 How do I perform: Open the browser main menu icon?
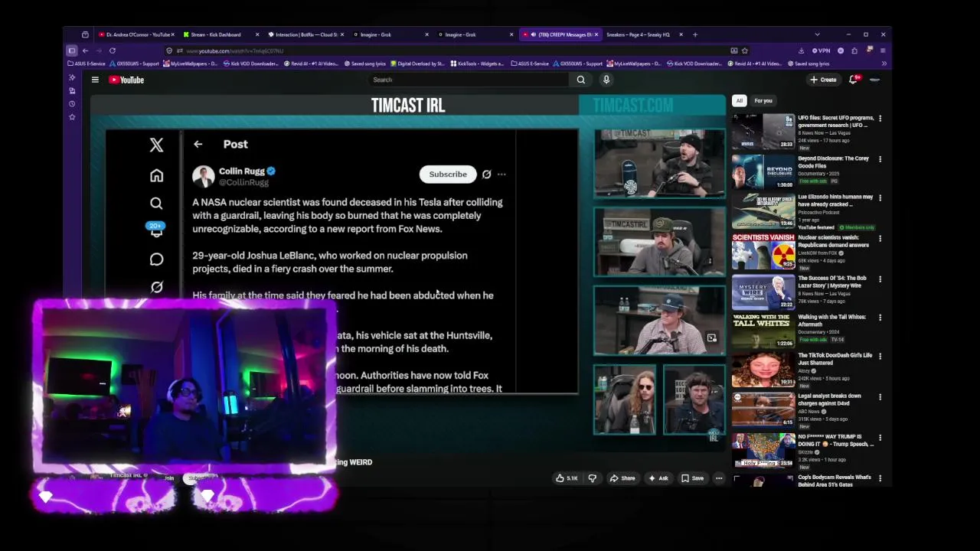click(x=884, y=51)
